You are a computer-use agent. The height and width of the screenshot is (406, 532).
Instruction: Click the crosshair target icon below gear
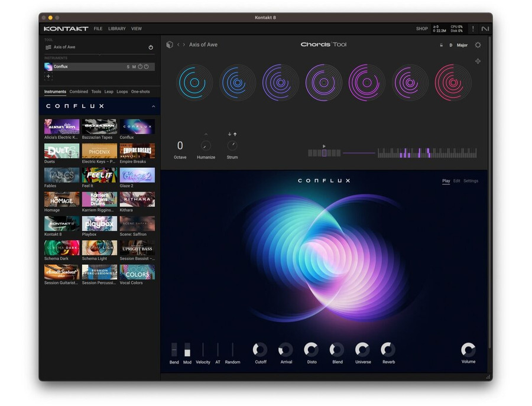coord(478,61)
